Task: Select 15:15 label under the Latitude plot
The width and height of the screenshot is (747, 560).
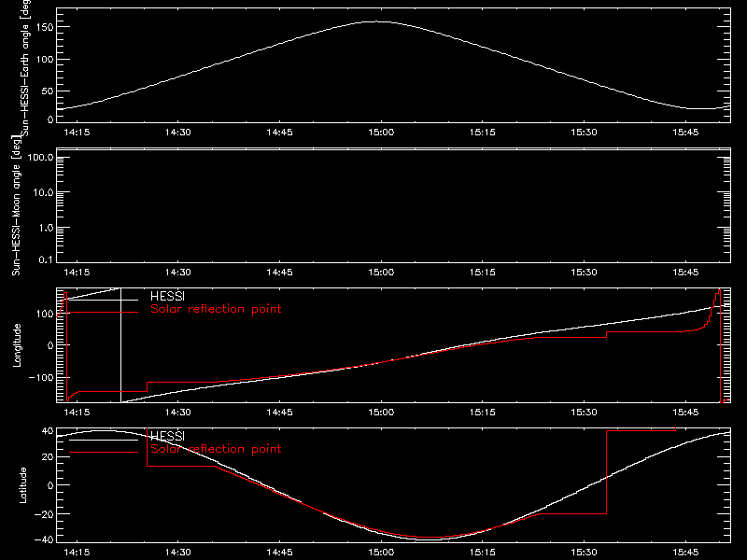Action: (483, 553)
